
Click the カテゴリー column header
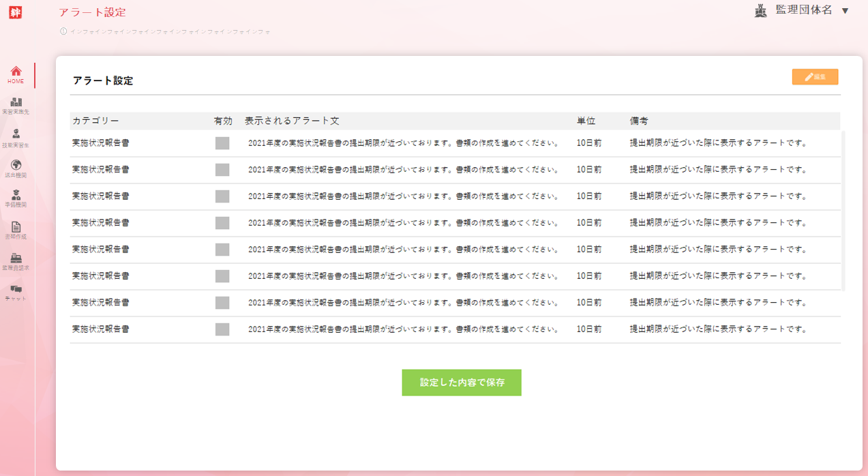[x=95, y=121]
